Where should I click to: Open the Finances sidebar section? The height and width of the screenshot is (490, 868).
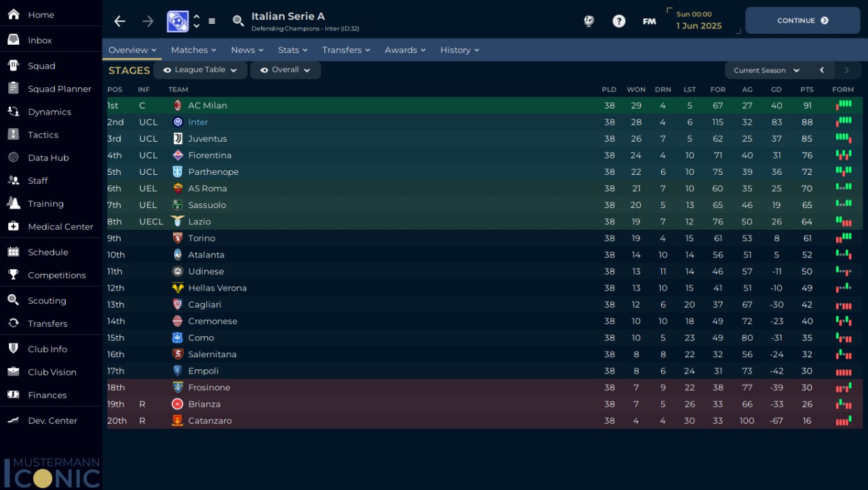pos(47,395)
